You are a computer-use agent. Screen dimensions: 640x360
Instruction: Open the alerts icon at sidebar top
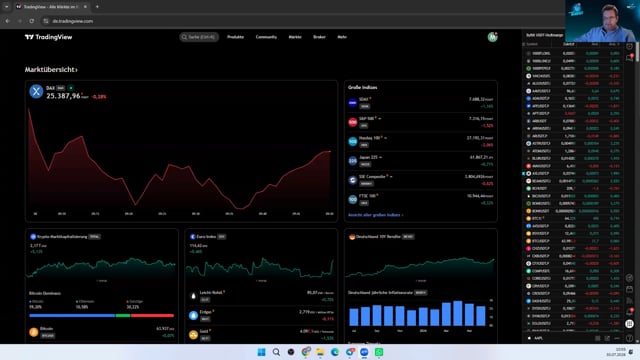tap(629, 46)
